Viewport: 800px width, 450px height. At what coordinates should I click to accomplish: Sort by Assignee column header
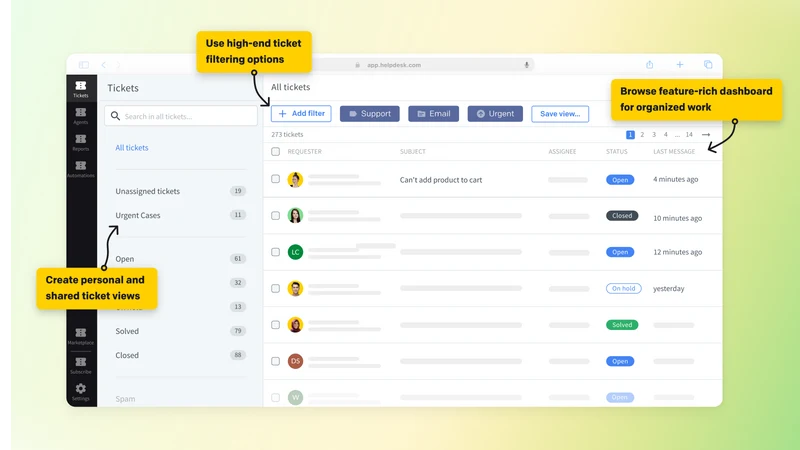[562, 152]
